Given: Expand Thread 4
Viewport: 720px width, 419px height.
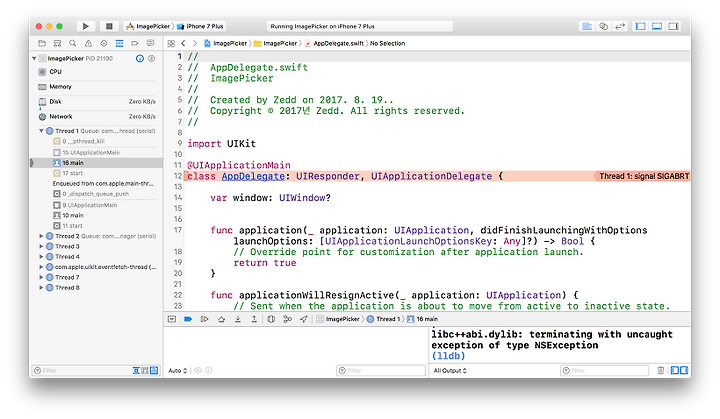Looking at the screenshot, I should [41, 256].
